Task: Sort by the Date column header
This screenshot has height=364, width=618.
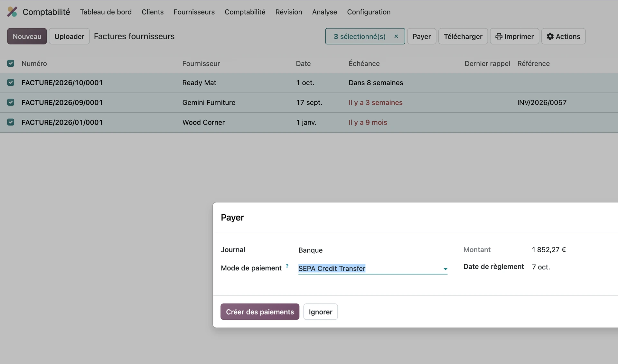Action: [x=303, y=63]
